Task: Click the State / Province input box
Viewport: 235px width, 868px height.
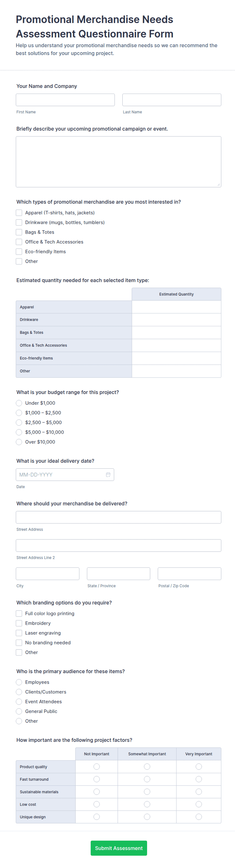Action: pos(119,574)
